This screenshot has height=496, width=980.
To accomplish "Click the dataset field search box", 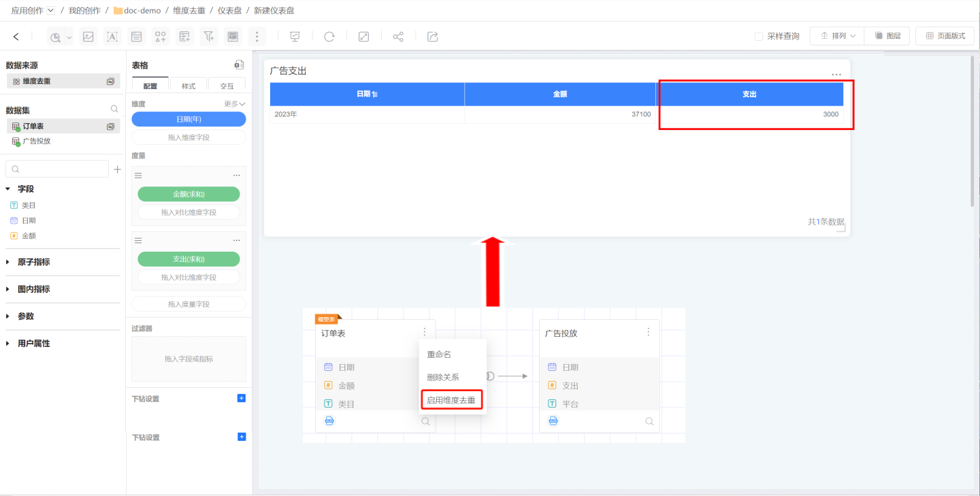I will 57,169.
